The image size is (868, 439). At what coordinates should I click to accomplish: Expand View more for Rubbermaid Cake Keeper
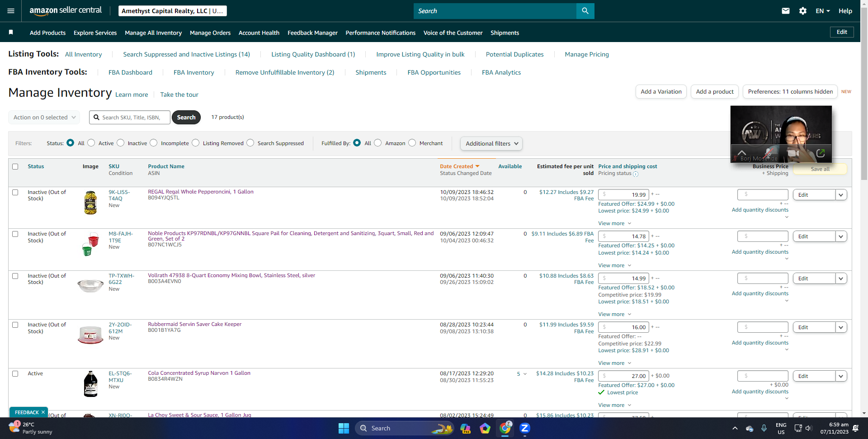[615, 363]
